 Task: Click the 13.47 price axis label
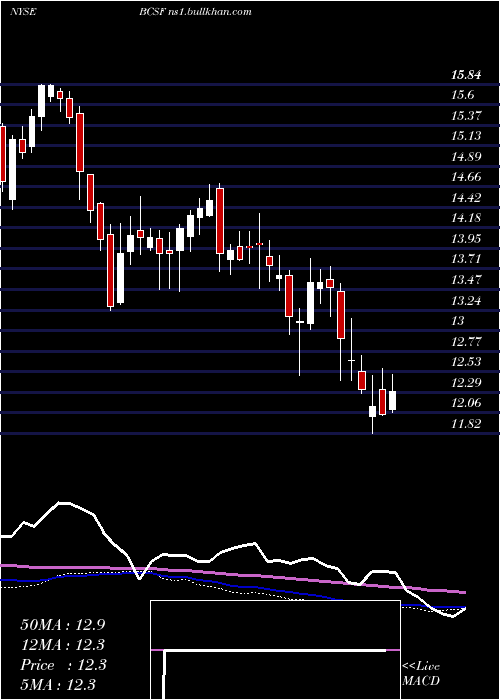466,280
